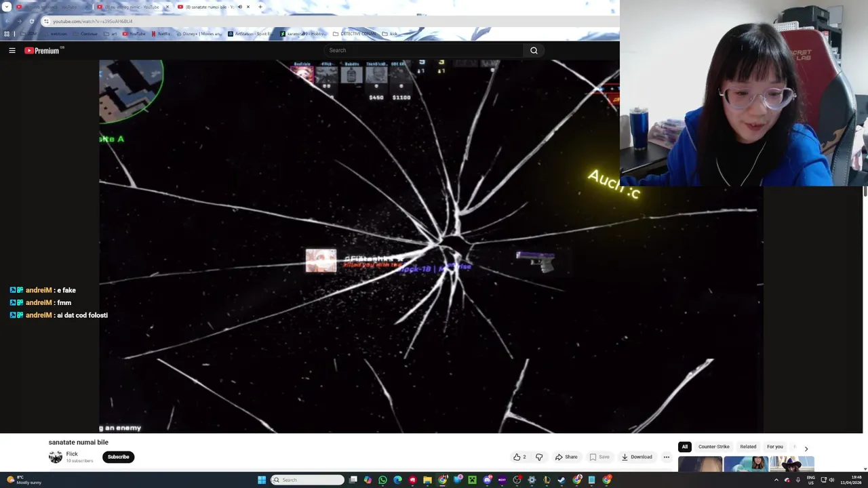
Task: Click the browser back arrow
Action: pyautogui.click(x=7, y=21)
